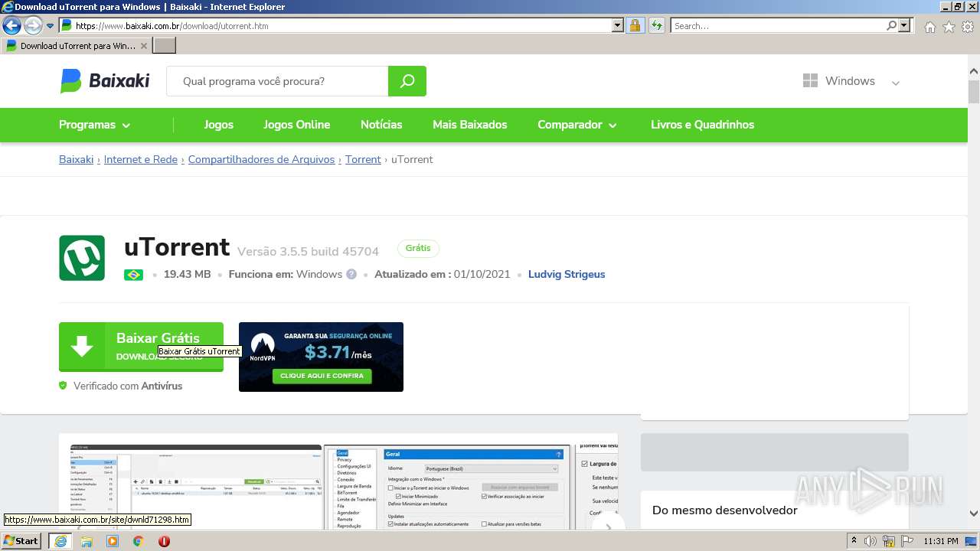Click the 19.43 MB file size text
Viewport: 980px width, 551px height.
187,274
